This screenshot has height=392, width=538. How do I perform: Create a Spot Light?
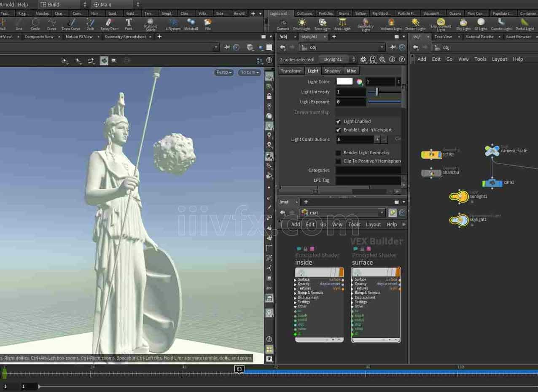323,24
